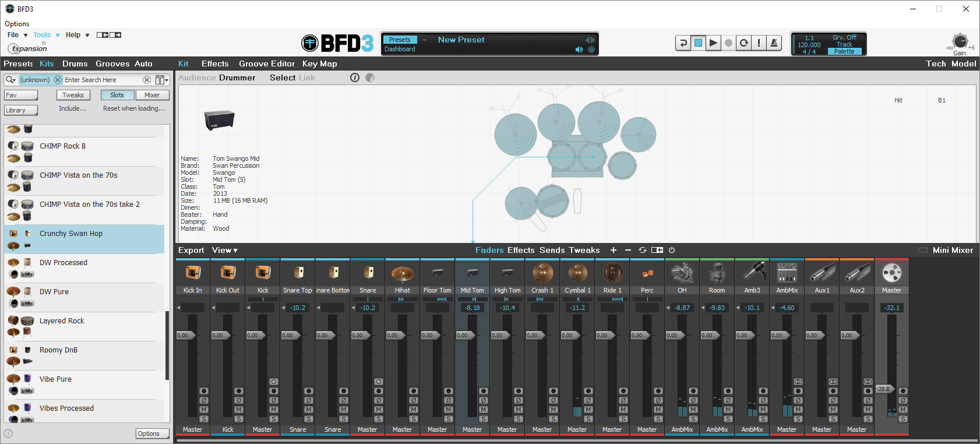Open the mixer Sends view

tap(552, 250)
